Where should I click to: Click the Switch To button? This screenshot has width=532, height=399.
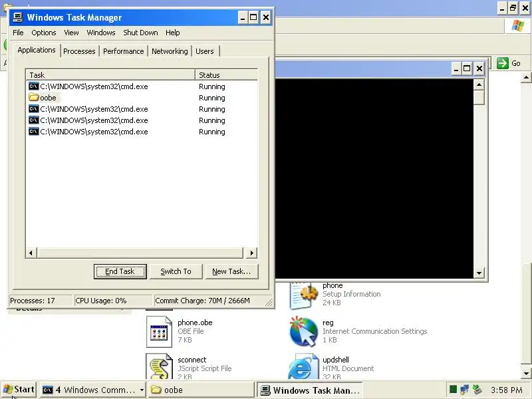(x=176, y=271)
